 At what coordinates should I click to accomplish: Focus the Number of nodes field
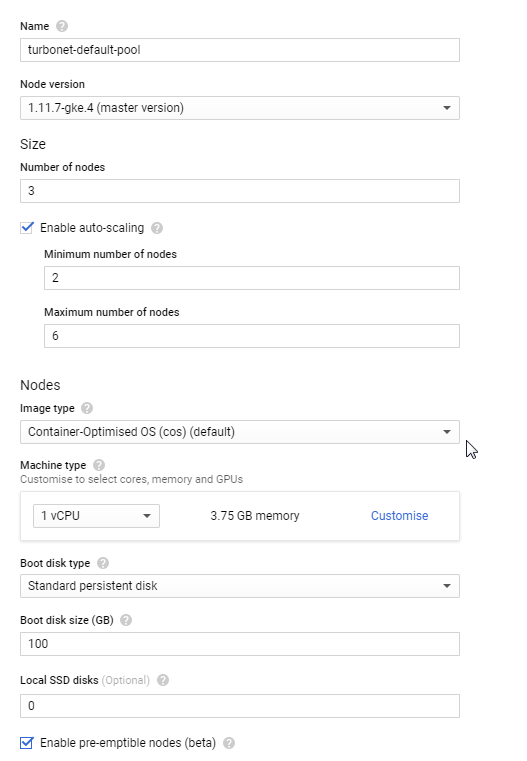tap(240, 191)
